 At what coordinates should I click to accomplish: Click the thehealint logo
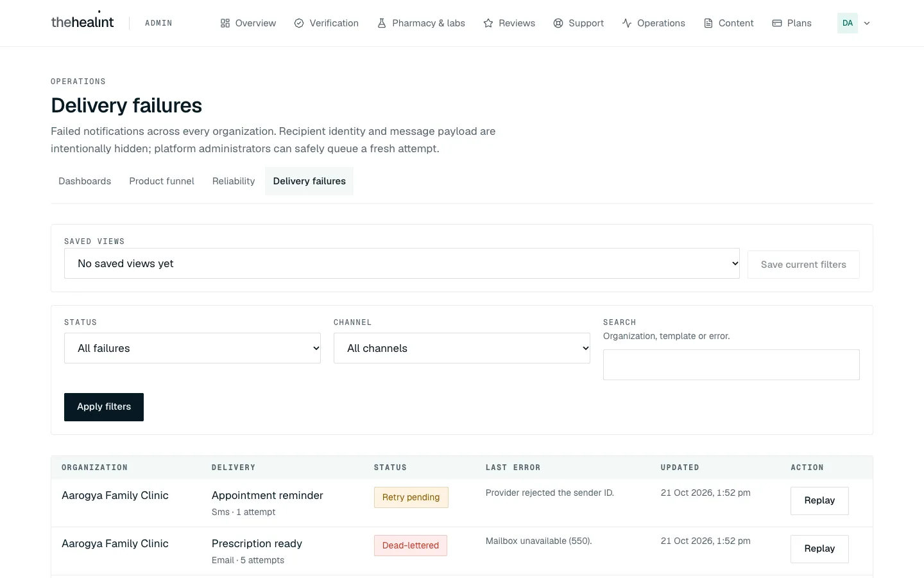[x=82, y=21]
